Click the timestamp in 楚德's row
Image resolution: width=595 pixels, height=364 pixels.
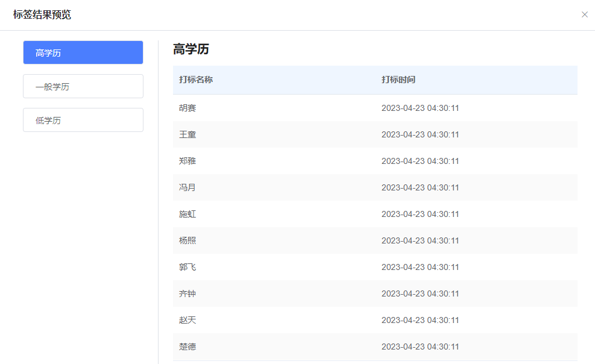pos(420,347)
